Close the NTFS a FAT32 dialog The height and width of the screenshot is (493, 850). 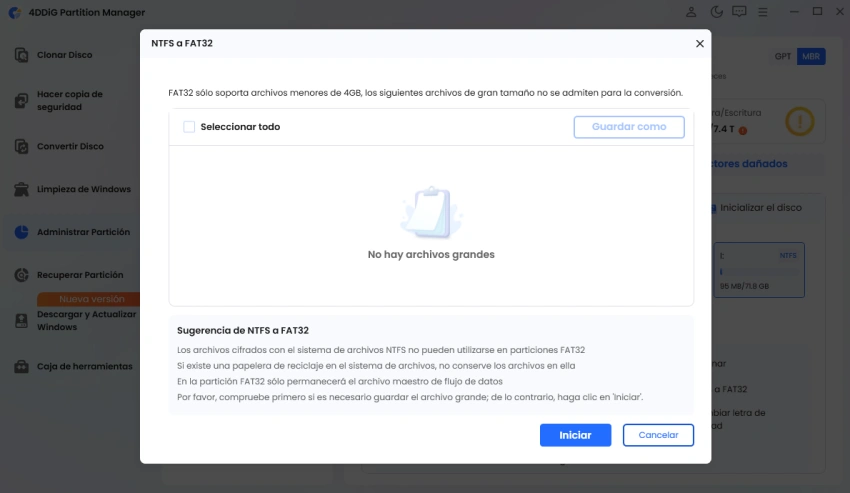(700, 43)
